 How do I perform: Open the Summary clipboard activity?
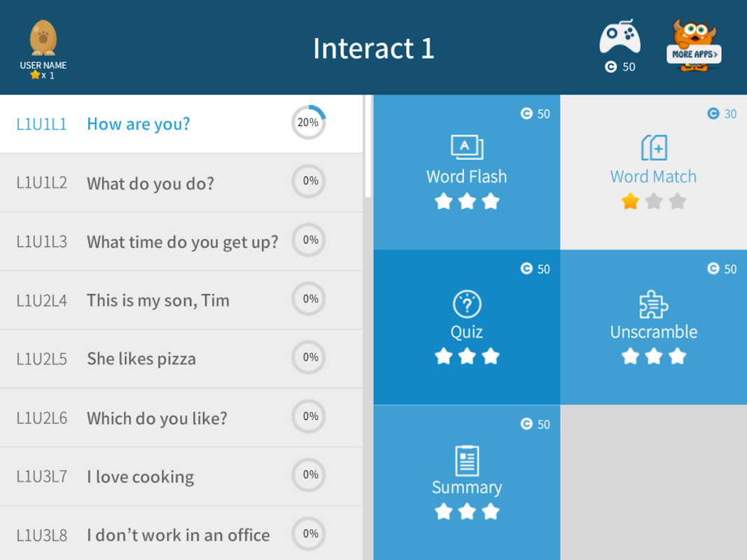[x=466, y=482]
